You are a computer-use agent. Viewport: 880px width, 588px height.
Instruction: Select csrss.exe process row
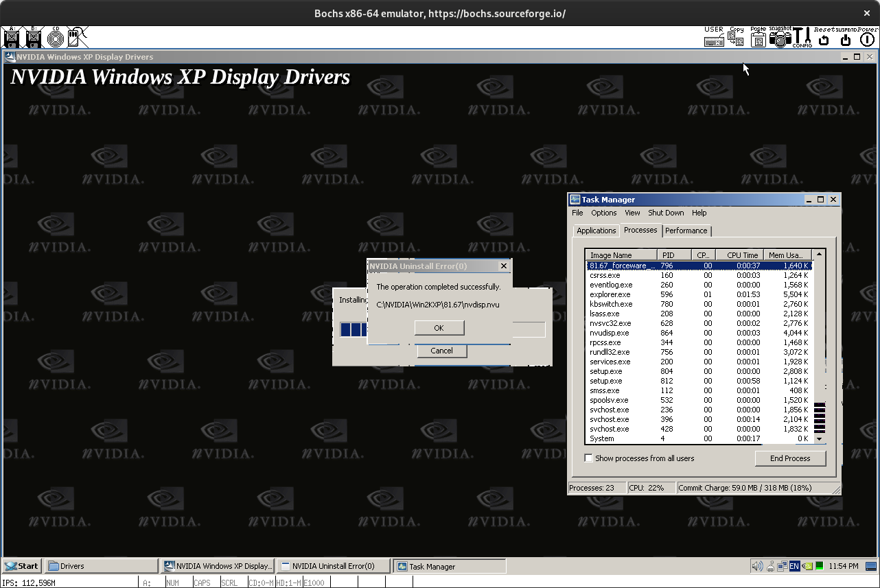699,275
